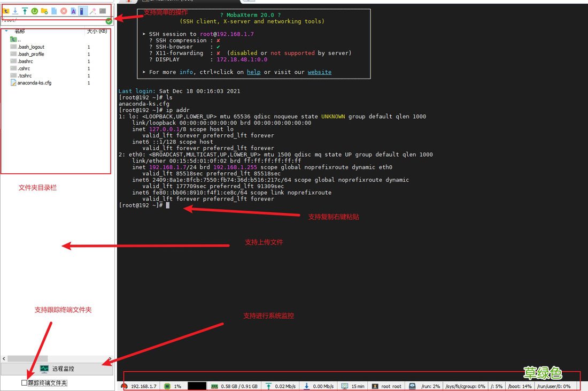Open the 'help' link in terminal banner
Image resolution: width=588 pixels, height=391 pixels.
[x=253, y=72]
